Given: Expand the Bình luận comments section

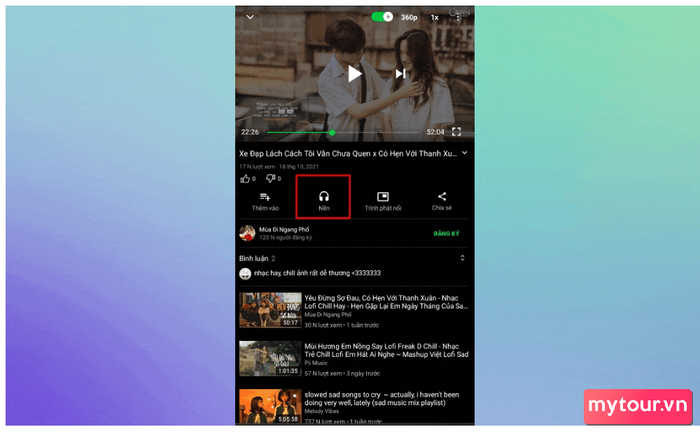Looking at the screenshot, I should [462, 258].
